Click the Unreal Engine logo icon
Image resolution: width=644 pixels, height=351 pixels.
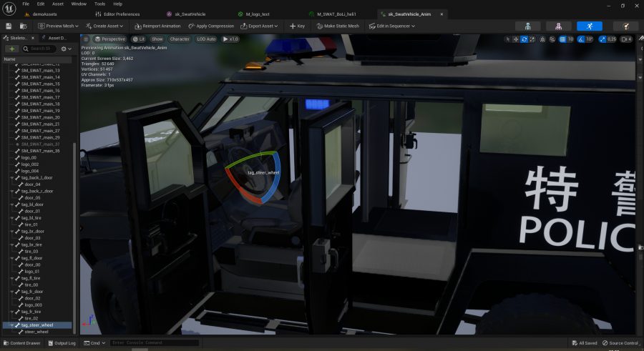point(9,8)
